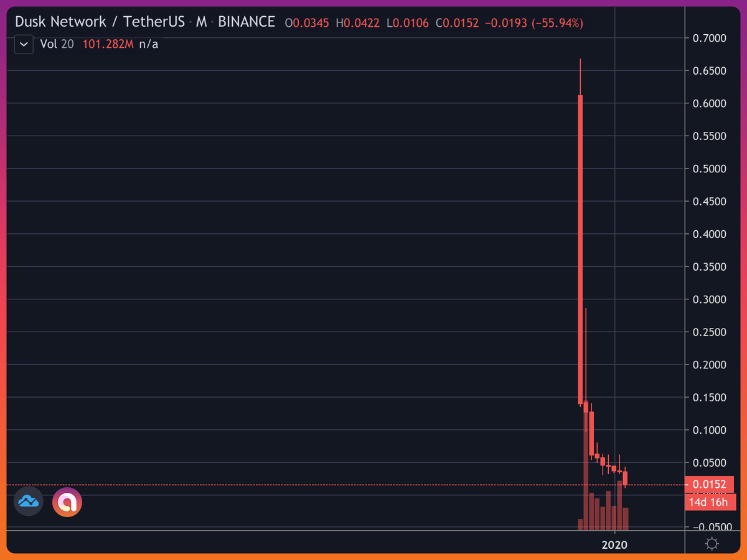Click the BINANCE exchange label

click(247, 22)
